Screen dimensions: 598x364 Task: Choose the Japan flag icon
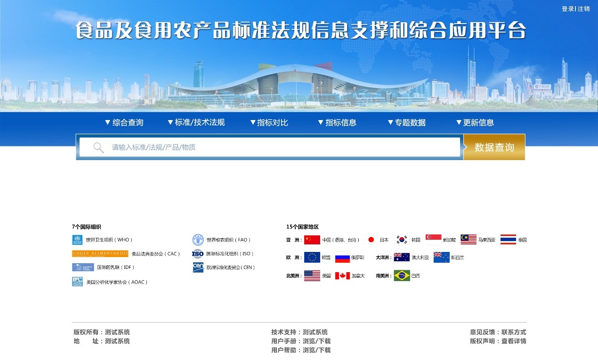[x=371, y=240]
